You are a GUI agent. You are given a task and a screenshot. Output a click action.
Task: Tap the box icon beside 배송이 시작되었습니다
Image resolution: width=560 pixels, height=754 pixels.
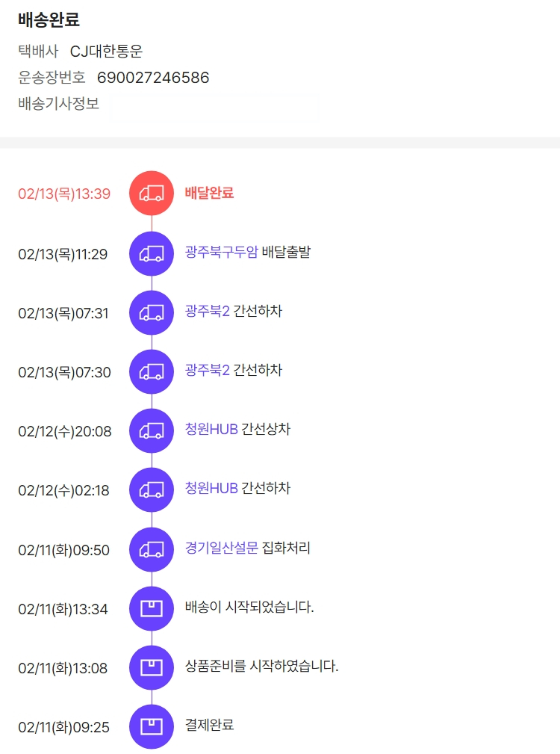(x=152, y=608)
